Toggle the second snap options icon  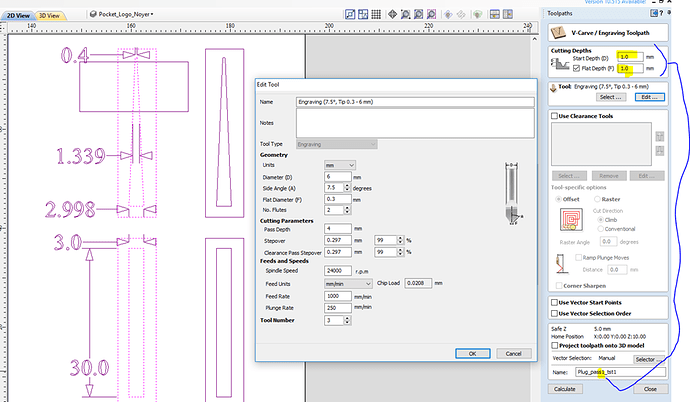(x=363, y=15)
